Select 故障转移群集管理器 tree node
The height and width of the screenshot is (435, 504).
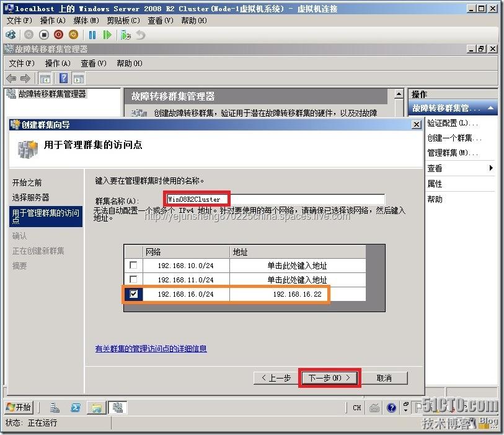click(52, 94)
